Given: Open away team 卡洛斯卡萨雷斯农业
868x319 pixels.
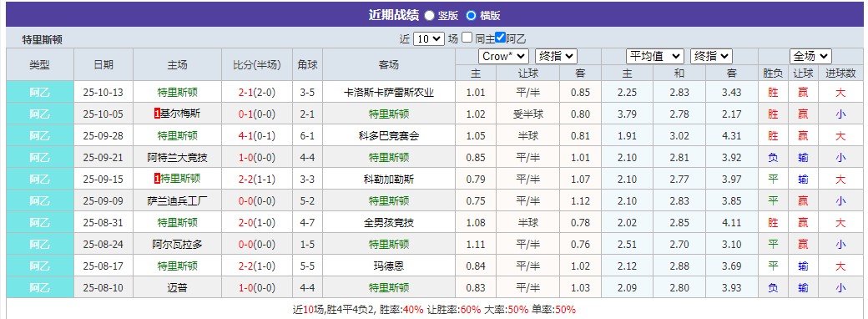Looking at the screenshot, I should tap(389, 93).
